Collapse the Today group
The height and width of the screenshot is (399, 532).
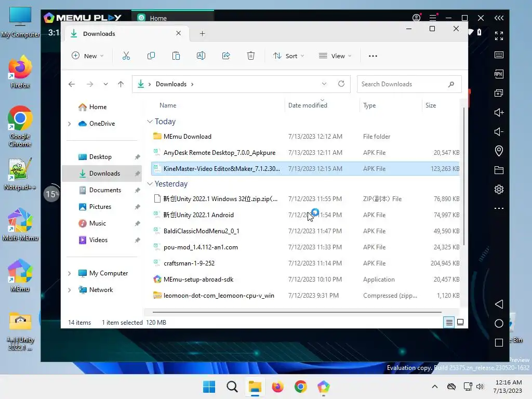[150, 122]
